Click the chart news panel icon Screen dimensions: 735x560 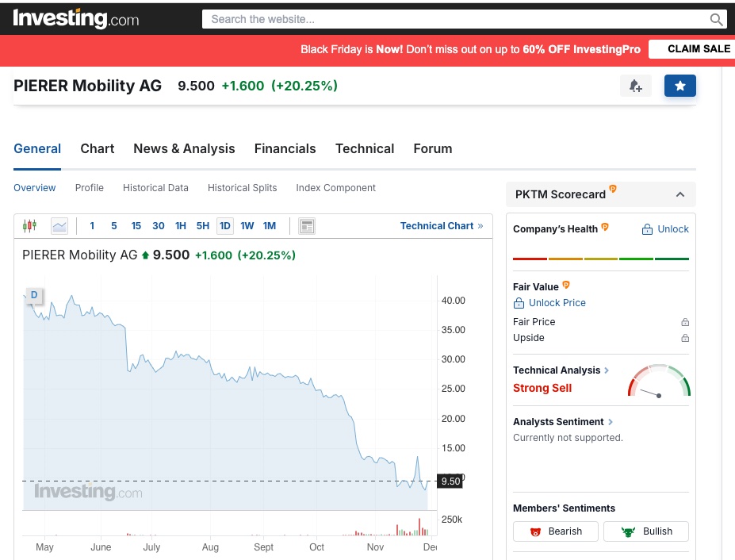307,226
